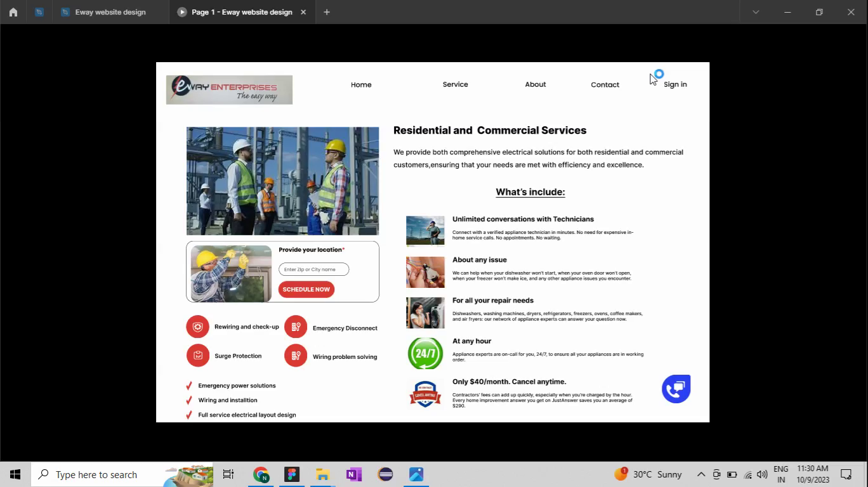Open OneNote from the taskbar
The width and height of the screenshot is (868, 487).
tap(353, 474)
